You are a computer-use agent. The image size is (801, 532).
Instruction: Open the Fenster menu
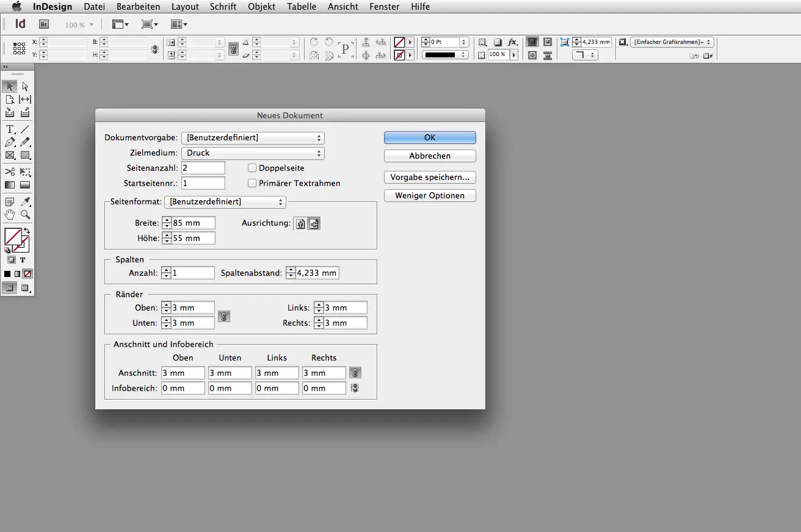(x=384, y=7)
